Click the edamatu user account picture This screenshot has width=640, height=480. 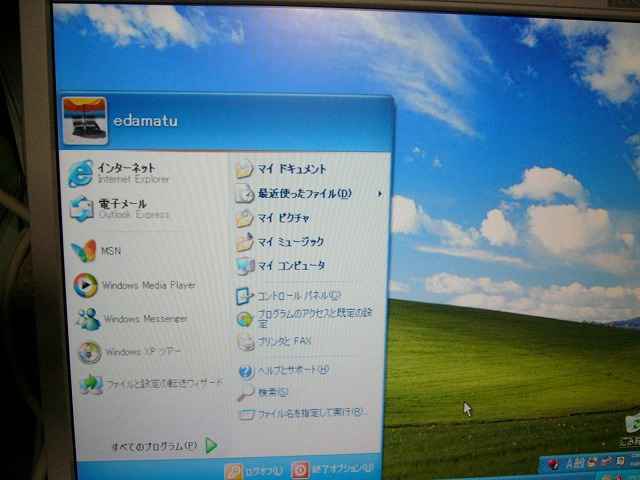point(85,120)
